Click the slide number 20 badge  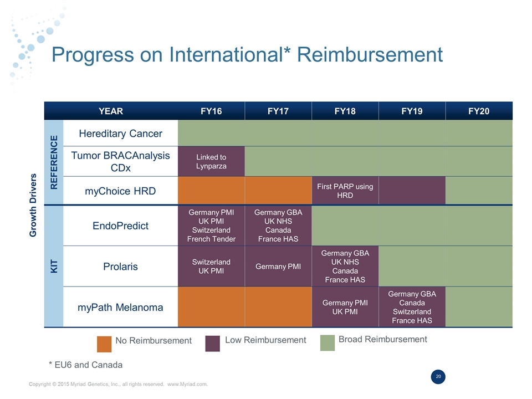(438, 377)
